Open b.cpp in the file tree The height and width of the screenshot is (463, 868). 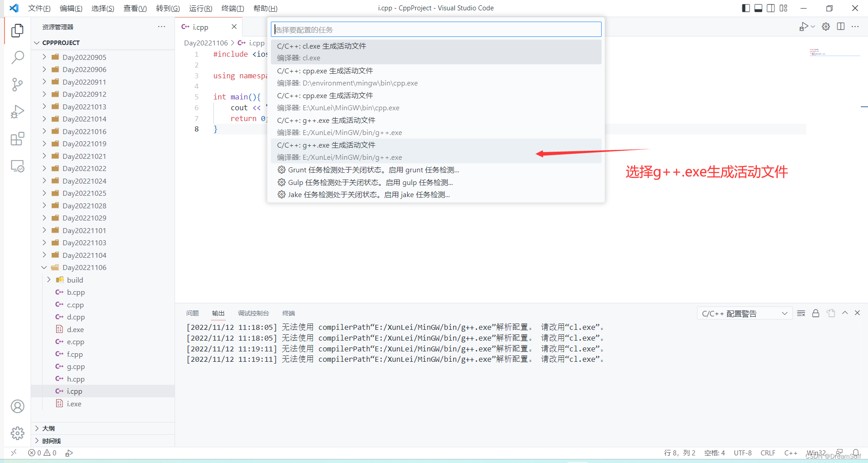tap(76, 292)
